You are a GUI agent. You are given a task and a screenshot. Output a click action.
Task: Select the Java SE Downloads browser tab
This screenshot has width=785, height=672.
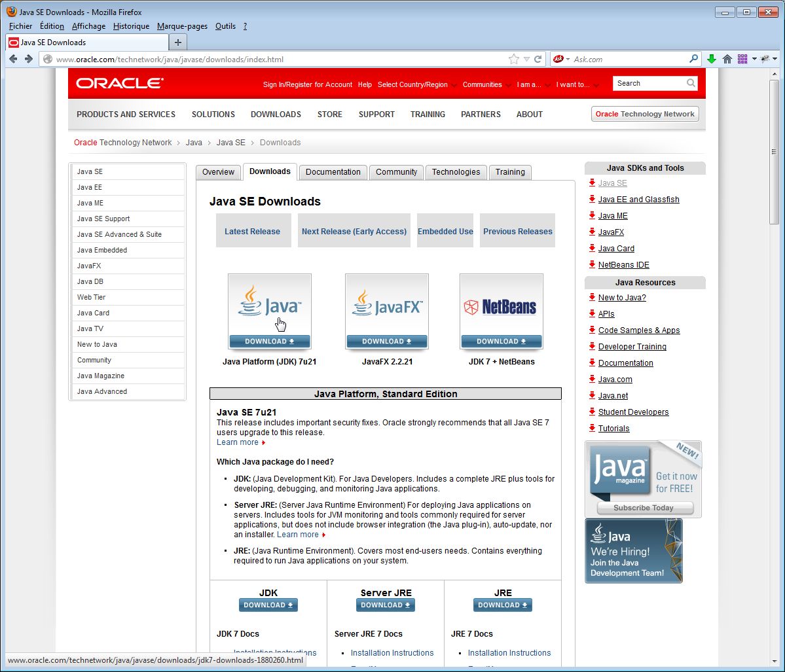point(87,43)
